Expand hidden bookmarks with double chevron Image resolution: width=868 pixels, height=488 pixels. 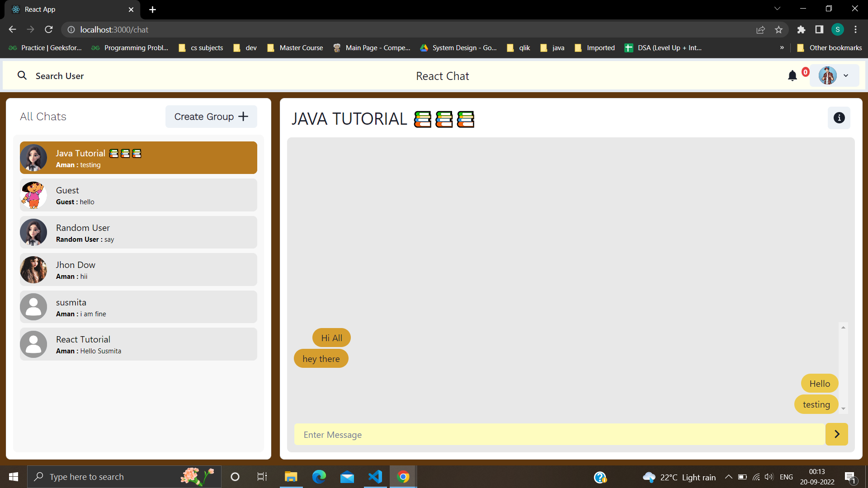(x=782, y=48)
